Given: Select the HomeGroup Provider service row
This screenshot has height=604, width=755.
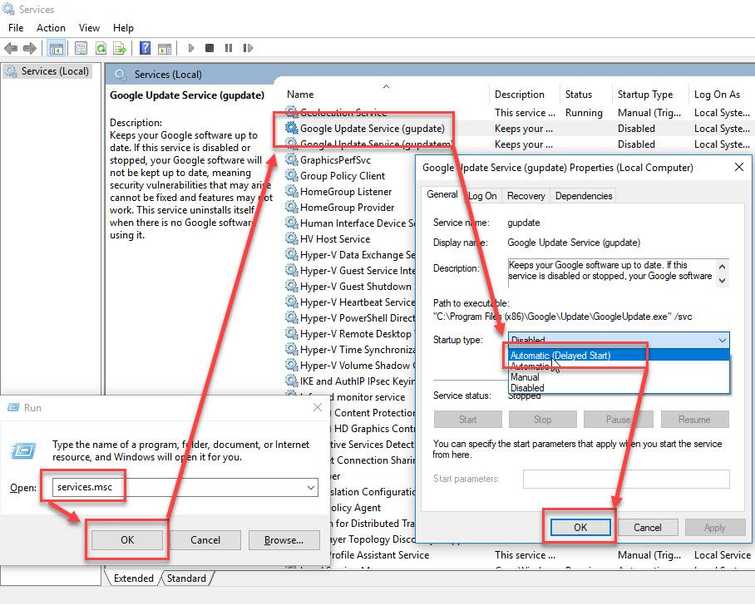Looking at the screenshot, I should (x=347, y=207).
